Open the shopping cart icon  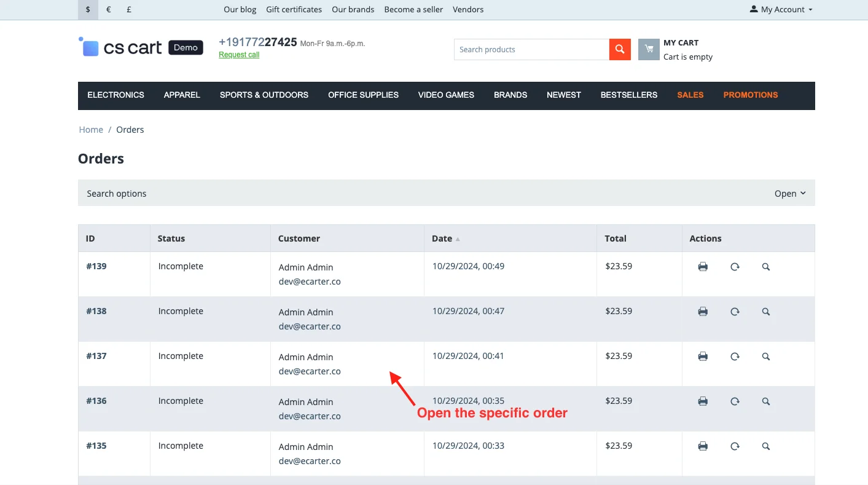pos(649,50)
